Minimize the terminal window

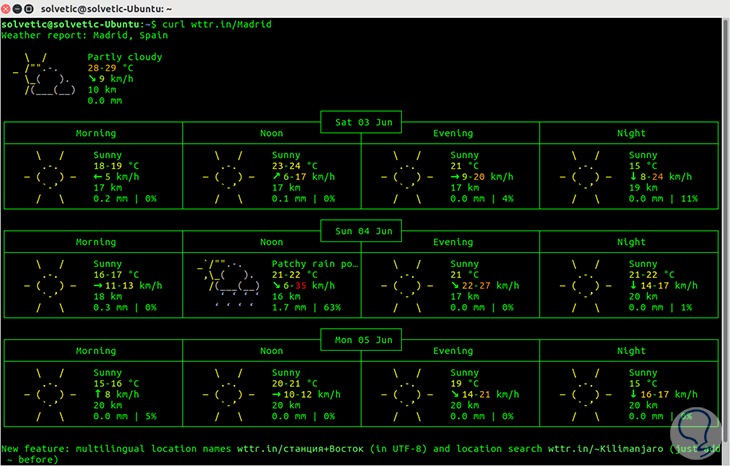17,9
